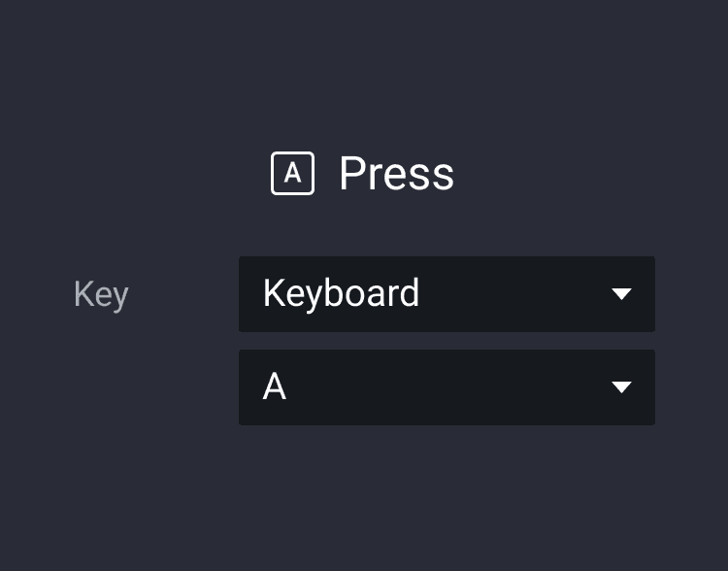Click the square A glyph in the header
Screen dimensions: 728x571
[292, 174]
